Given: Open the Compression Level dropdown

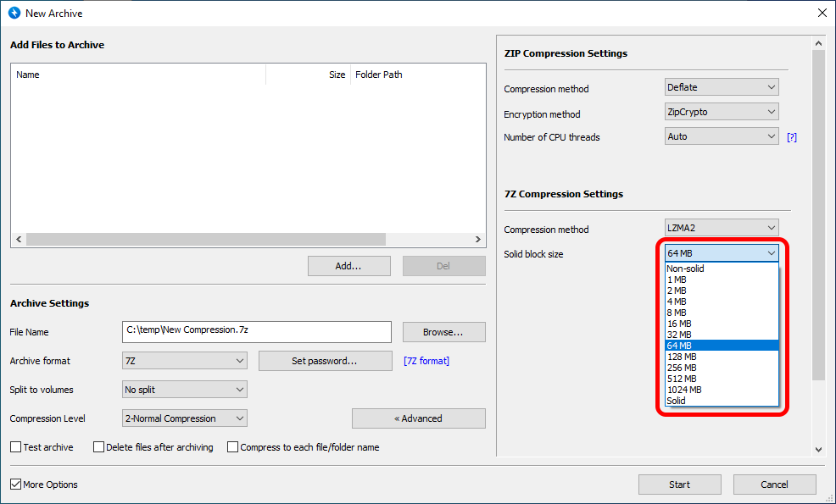Looking at the screenshot, I should 185,418.
